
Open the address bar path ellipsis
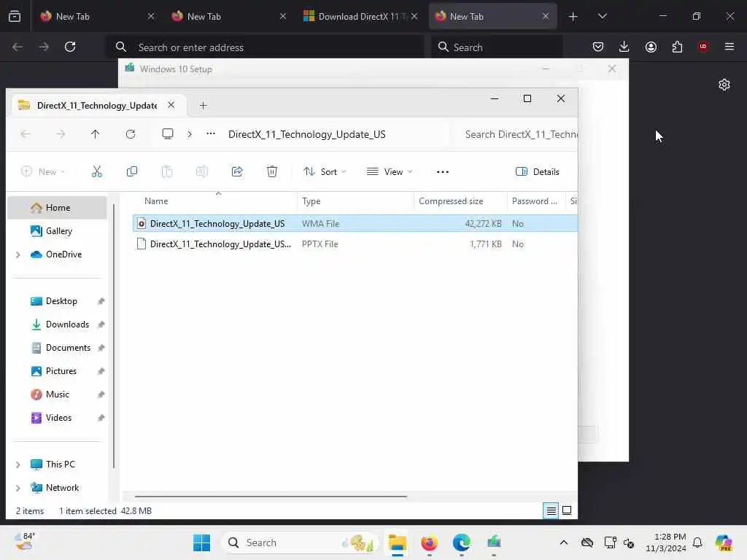[x=211, y=134]
